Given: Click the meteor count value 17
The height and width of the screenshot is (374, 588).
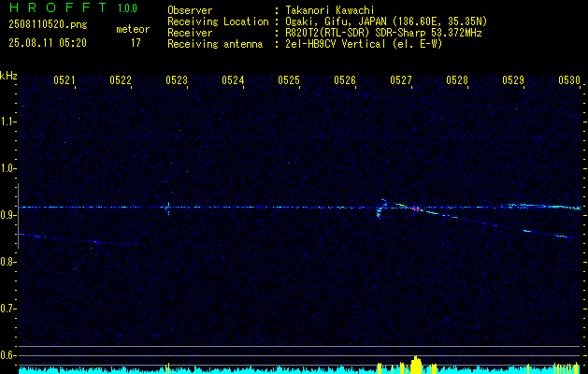Looking at the screenshot, I should (x=136, y=43).
